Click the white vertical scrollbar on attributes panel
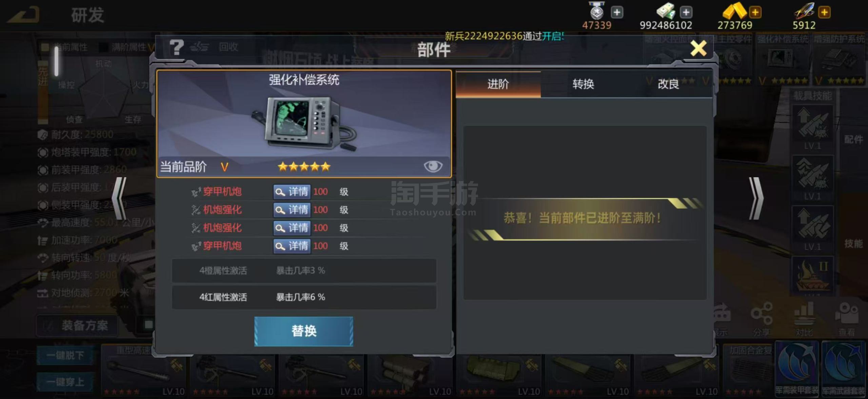Image resolution: width=868 pixels, height=399 pixels. (57, 61)
